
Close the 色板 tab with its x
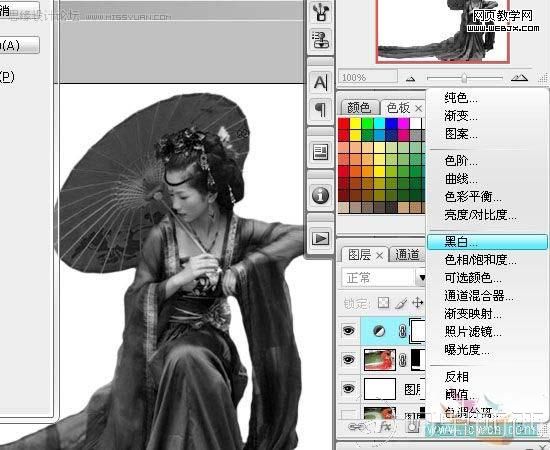418,109
